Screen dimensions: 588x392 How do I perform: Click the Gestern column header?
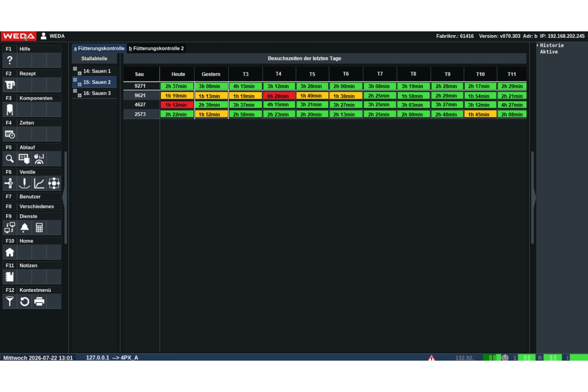coord(211,74)
